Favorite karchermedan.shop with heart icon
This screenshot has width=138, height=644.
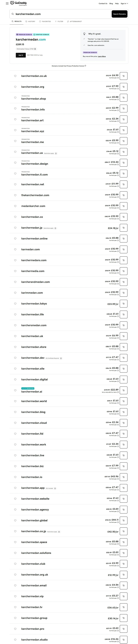click(15, 98)
